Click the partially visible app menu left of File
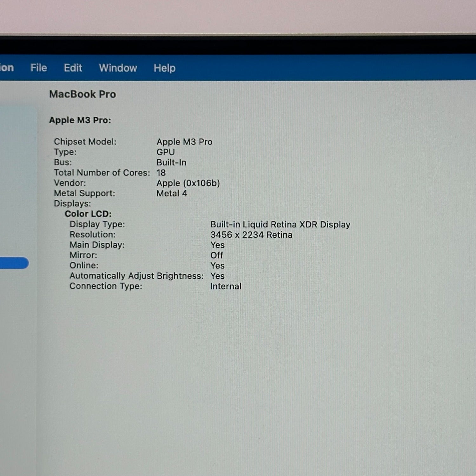 tap(7, 68)
